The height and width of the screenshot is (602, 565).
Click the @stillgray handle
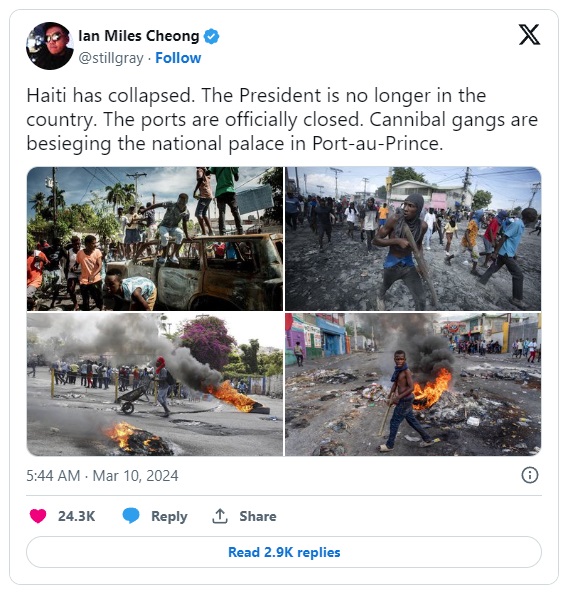[111, 58]
